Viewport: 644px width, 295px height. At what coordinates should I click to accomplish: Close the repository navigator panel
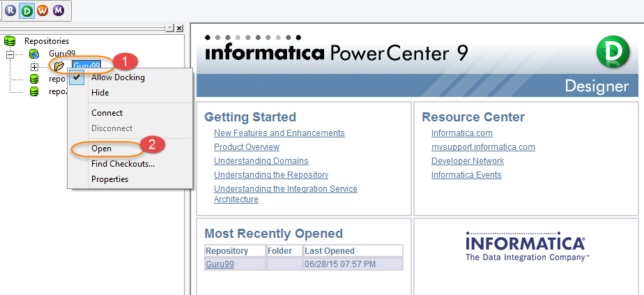click(x=179, y=28)
